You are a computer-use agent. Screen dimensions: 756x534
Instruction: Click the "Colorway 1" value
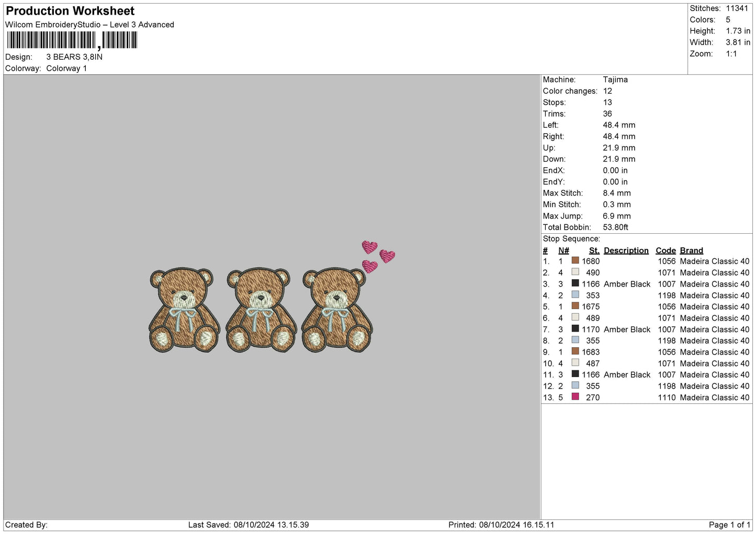[66, 69]
